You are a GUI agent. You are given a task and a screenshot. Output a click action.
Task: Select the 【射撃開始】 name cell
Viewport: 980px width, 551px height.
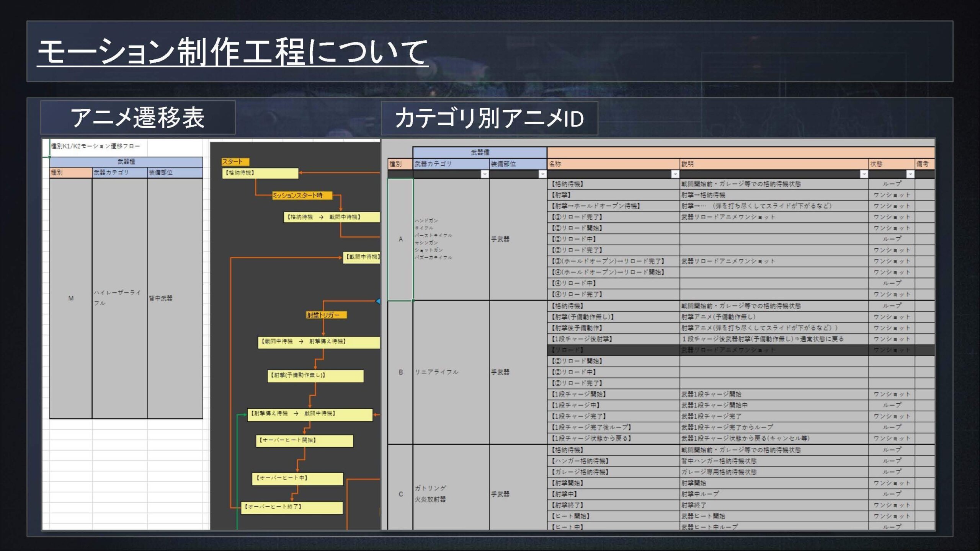click(x=613, y=484)
